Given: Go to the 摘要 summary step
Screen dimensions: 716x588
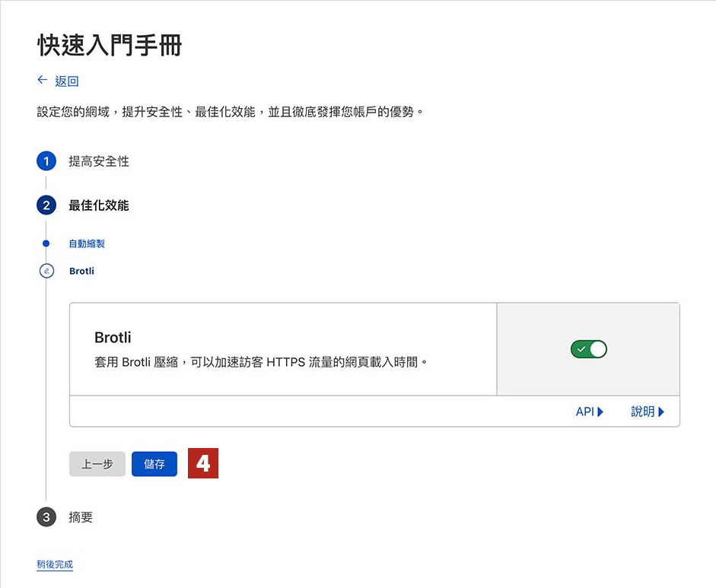Looking at the screenshot, I should [x=81, y=517].
